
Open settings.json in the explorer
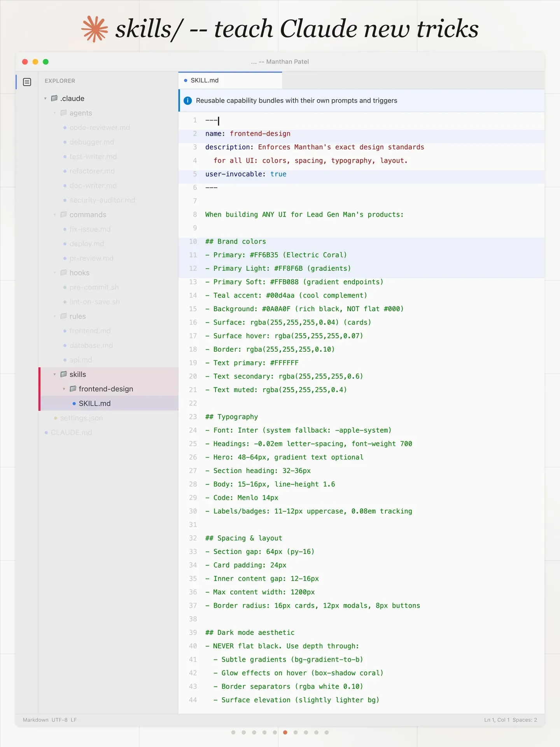(81, 418)
